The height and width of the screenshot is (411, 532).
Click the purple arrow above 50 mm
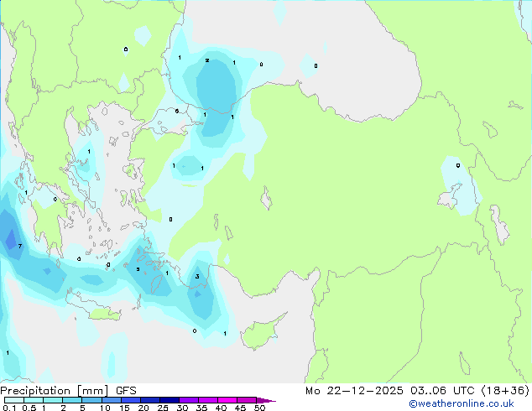click(x=266, y=400)
